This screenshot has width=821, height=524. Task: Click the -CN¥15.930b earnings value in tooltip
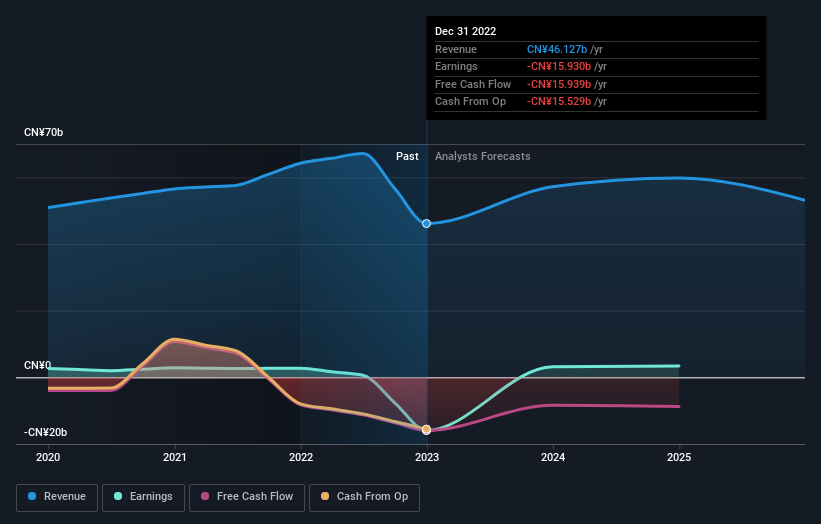coord(559,66)
